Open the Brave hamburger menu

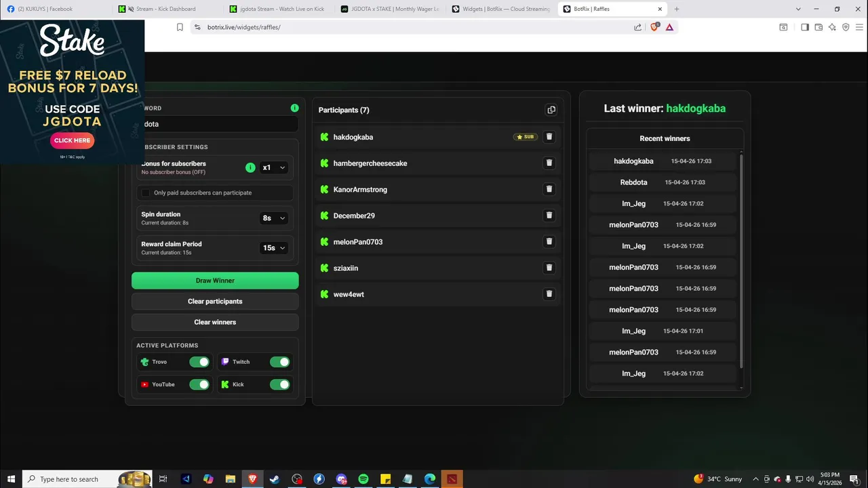859,27
